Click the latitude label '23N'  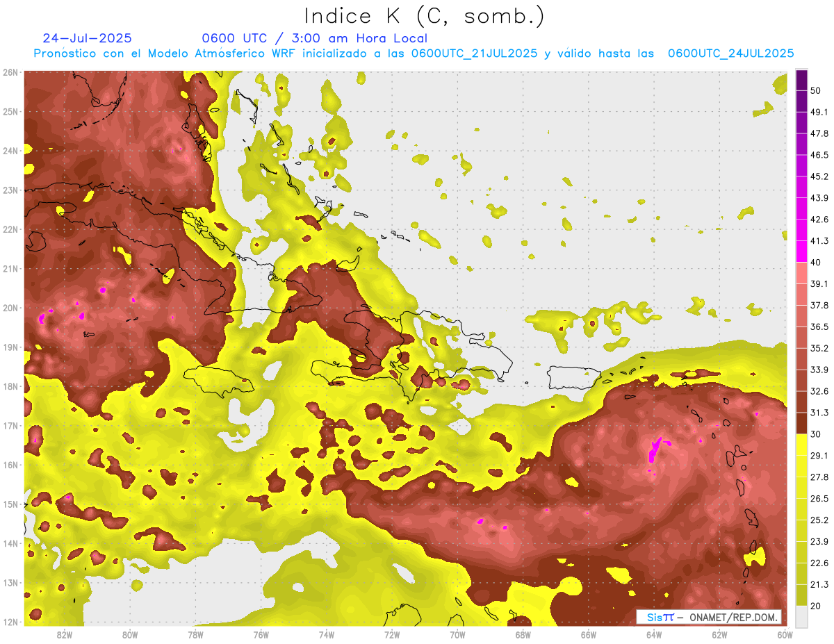[10, 190]
